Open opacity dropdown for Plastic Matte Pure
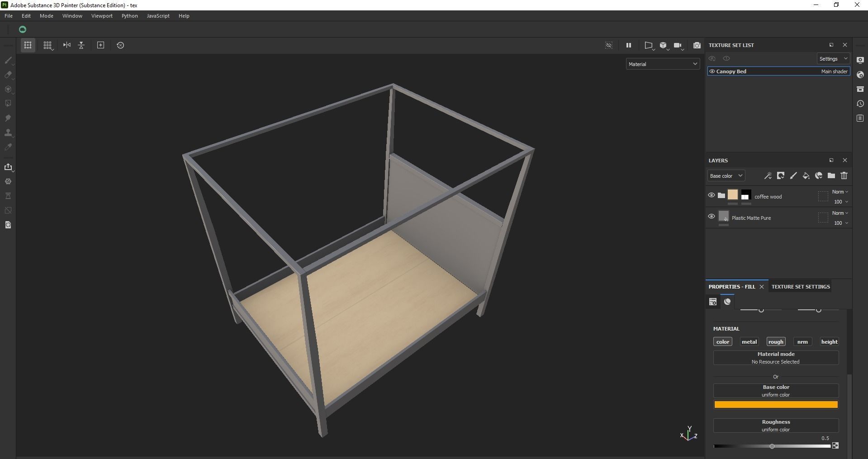The width and height of the screenshot is (868, 459). 841,223
